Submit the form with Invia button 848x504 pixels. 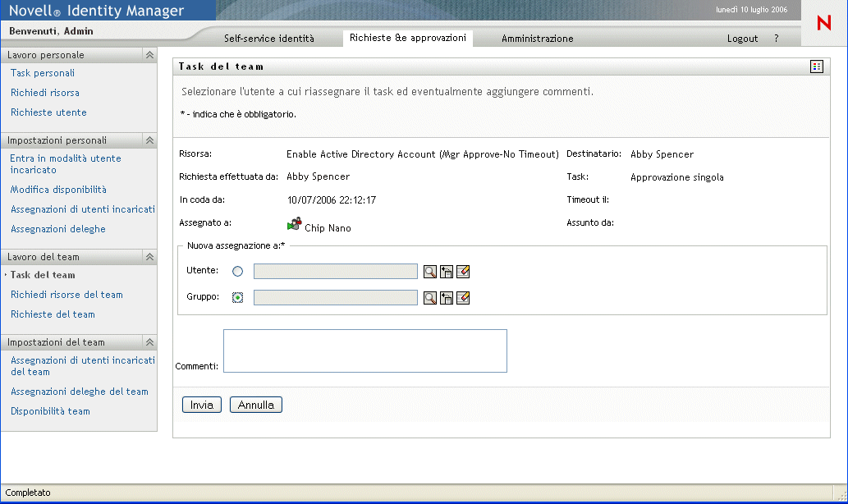202,405
